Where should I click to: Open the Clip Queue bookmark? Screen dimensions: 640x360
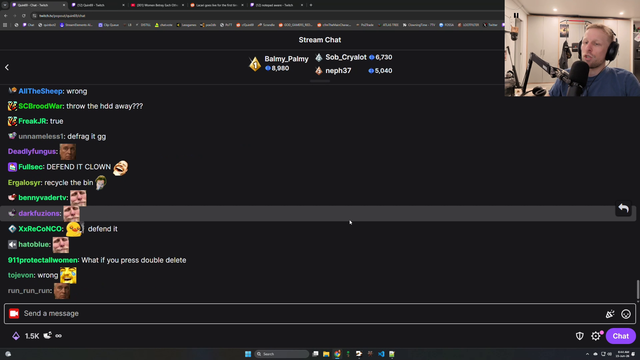(109, 25)
